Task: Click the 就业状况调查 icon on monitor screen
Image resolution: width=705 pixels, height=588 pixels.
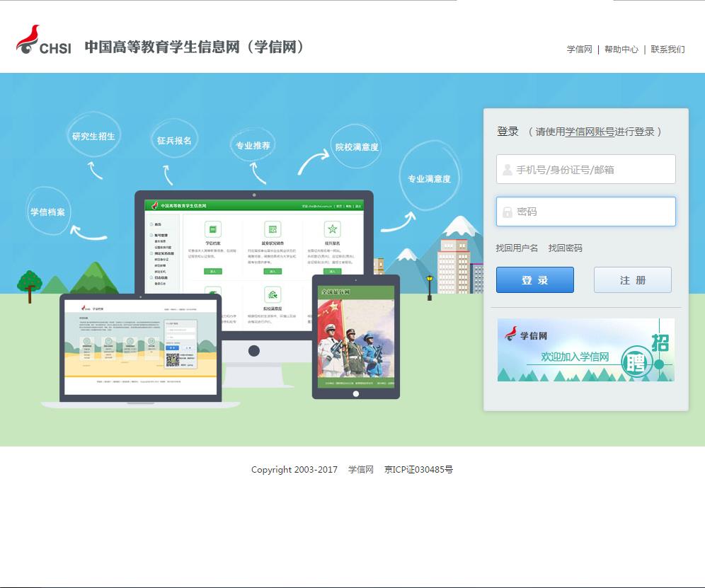Action: [273, 229]
